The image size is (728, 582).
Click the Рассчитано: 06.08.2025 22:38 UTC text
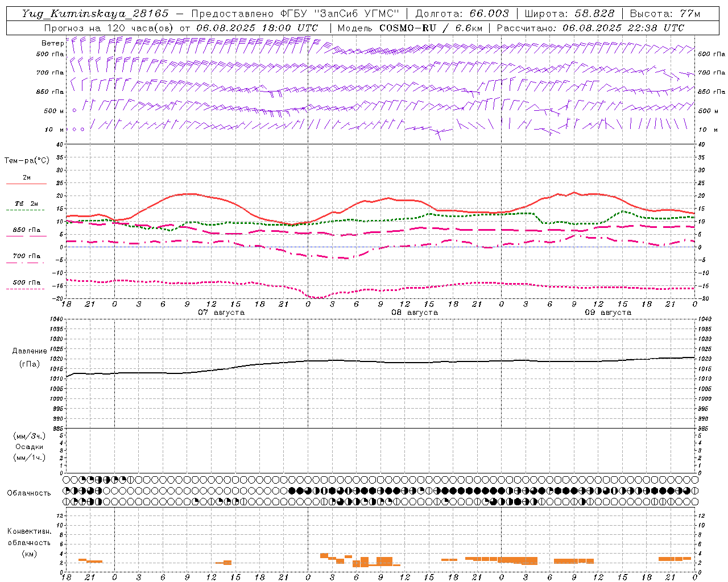590,28
